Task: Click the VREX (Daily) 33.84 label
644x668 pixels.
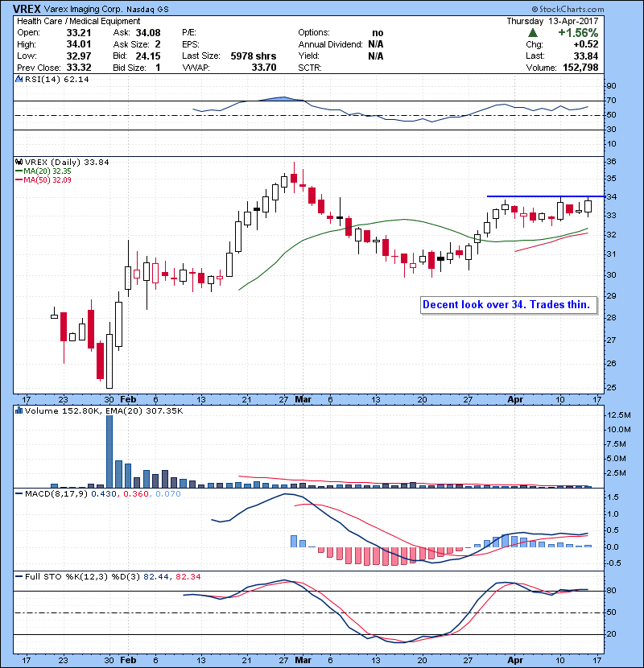Action: click(67, 162)
